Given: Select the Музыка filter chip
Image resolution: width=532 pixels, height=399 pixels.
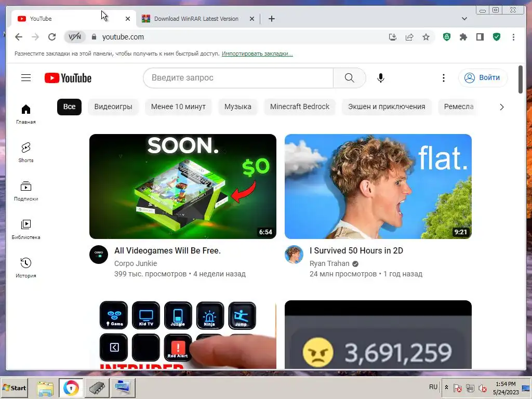Looking at the screenshot, I should click(238, 107).
